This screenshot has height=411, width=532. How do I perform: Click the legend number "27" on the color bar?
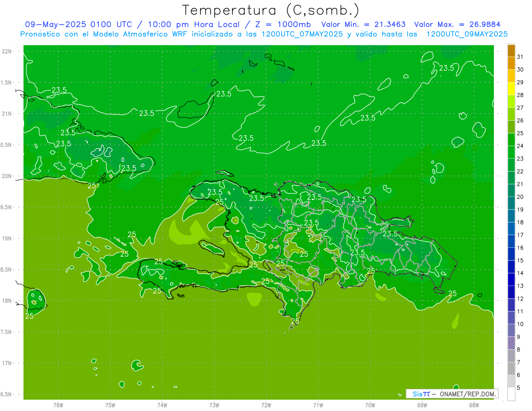pyautogui.click(x=520, y=108)
